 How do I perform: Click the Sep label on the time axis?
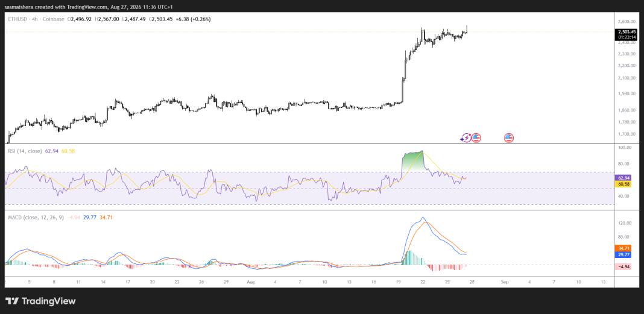(x=505, y=283)
